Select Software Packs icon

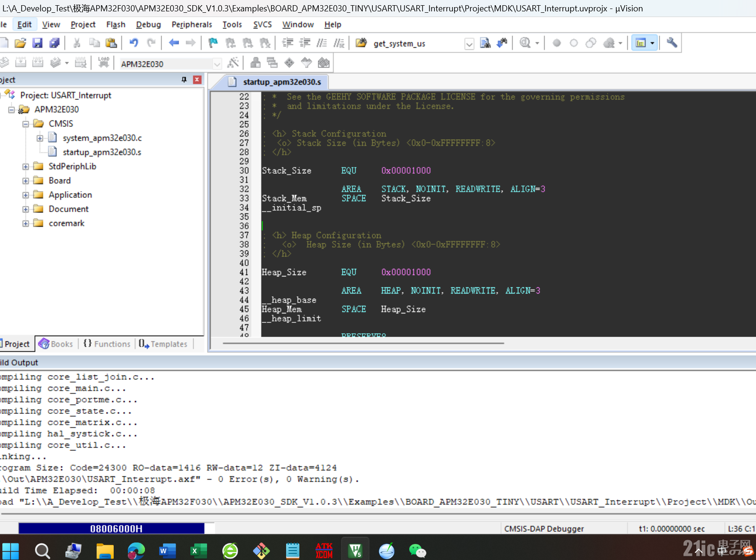(306, 62)
